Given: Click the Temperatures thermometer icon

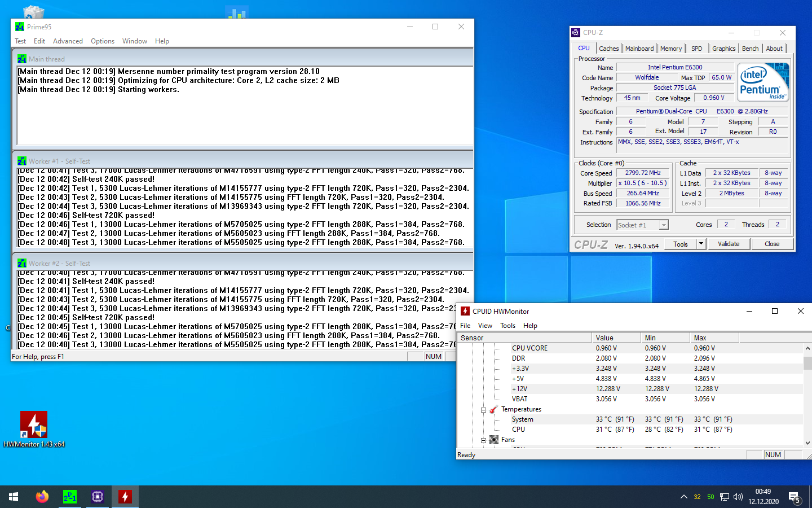Looking at the screenshot, I should 494,409.
